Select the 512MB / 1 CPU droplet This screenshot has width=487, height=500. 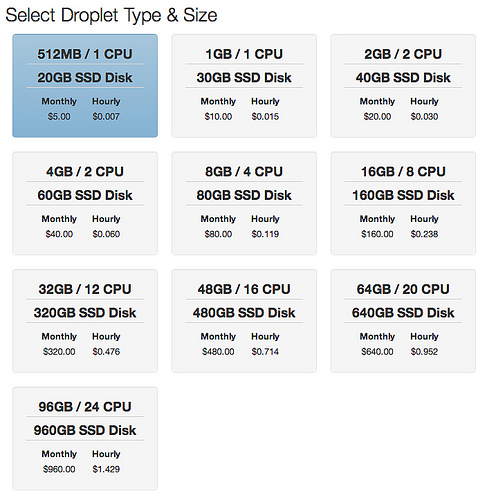tap(85, 86)
